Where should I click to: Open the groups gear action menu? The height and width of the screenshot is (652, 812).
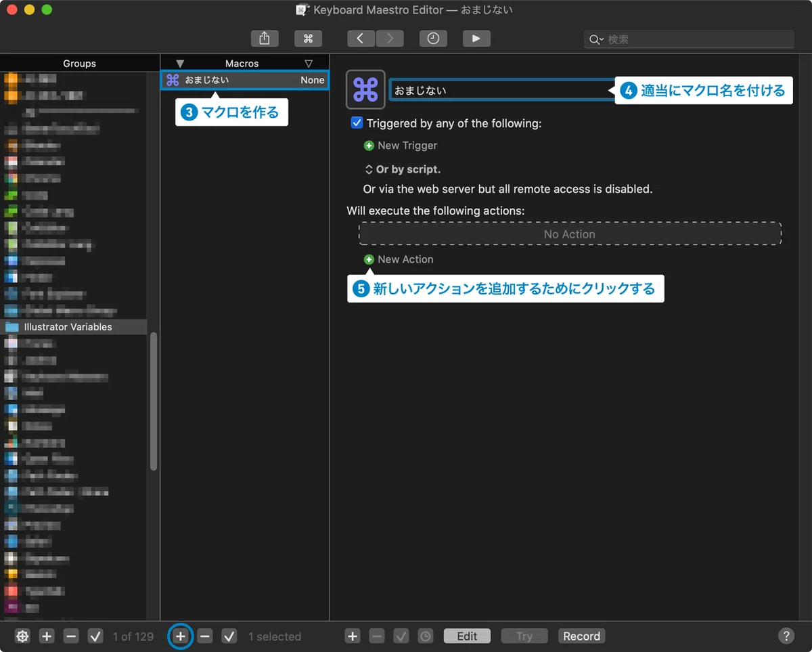tap(22, 636)
